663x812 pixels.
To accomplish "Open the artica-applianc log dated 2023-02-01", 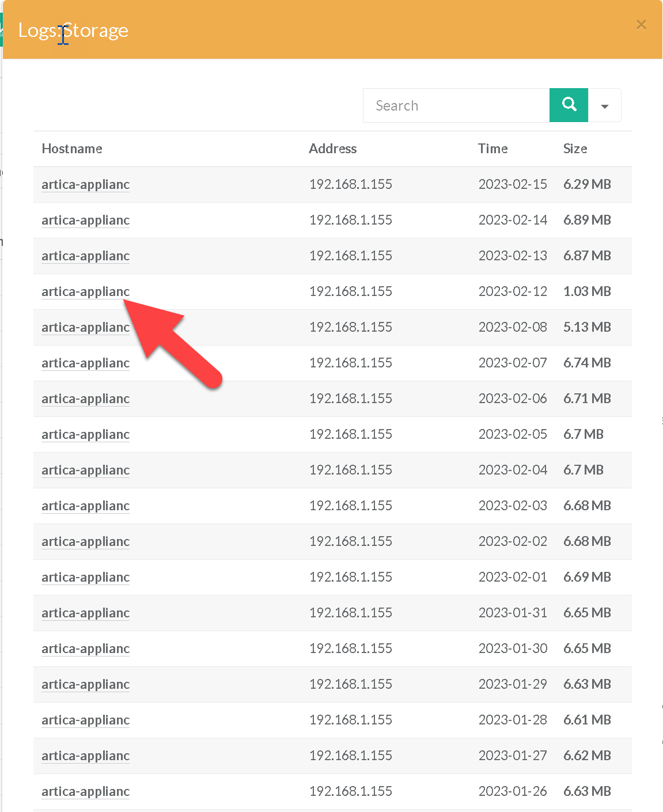I will pyautogui.click(x=85, y=577).
